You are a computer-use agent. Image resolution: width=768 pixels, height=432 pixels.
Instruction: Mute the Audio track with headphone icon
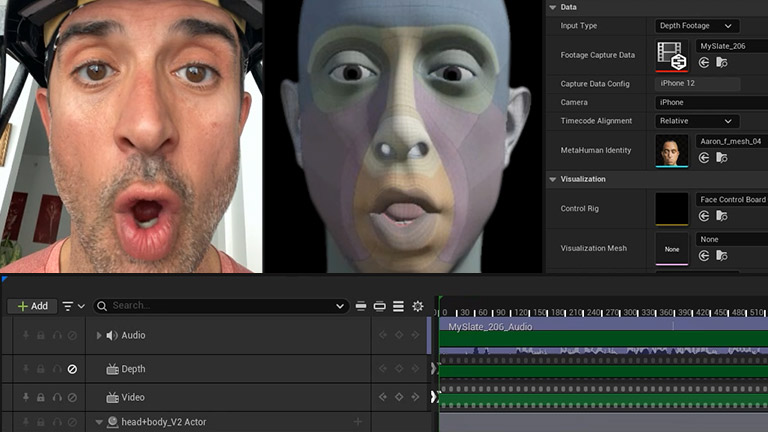56,335
